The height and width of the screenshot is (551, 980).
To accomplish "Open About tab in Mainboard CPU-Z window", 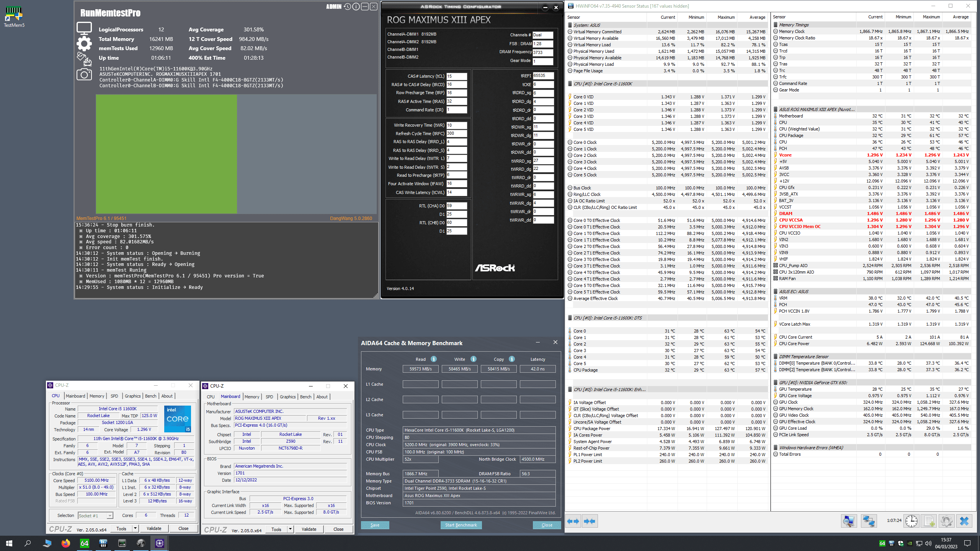I will click(322, 397).
